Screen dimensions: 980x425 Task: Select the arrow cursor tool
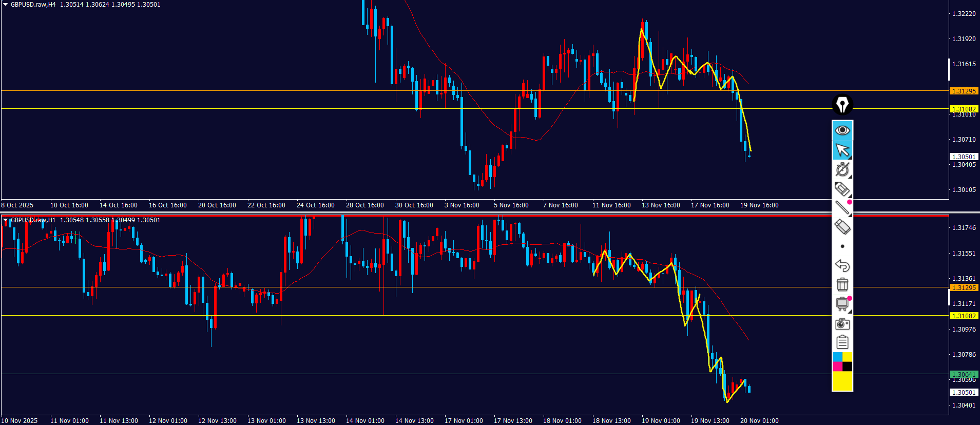click(842, 150)
